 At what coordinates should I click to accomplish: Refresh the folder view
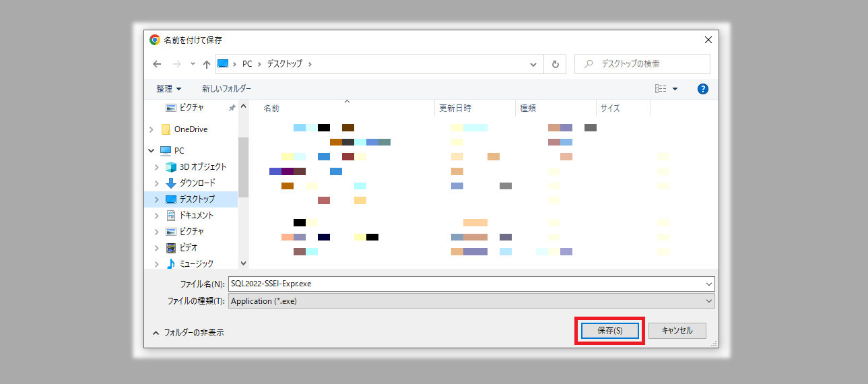[x=555, y=64]
